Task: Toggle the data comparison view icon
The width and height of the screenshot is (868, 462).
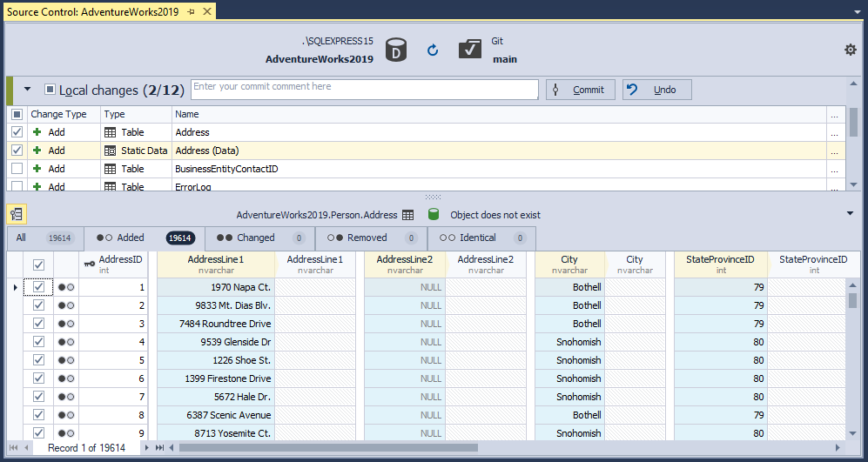Action: (x=17, y=214)
